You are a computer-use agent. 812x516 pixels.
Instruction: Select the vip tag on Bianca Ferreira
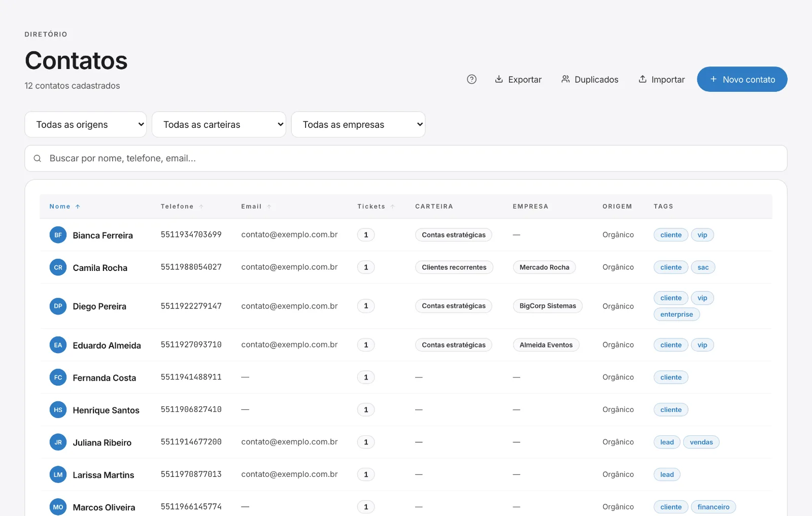tap(702, 235)
